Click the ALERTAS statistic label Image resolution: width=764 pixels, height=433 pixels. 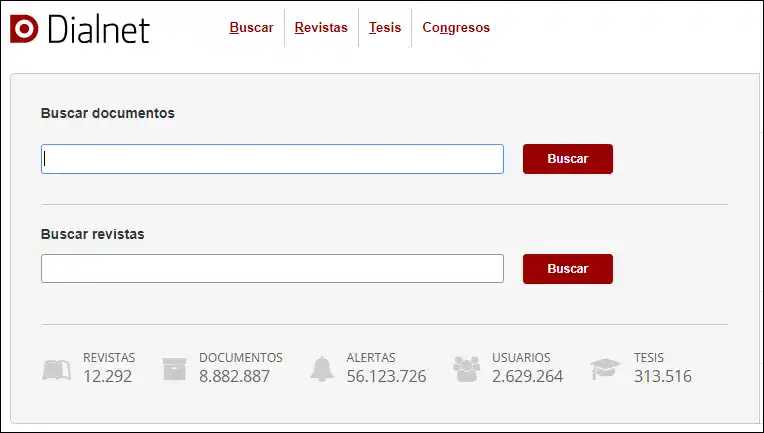371,358
